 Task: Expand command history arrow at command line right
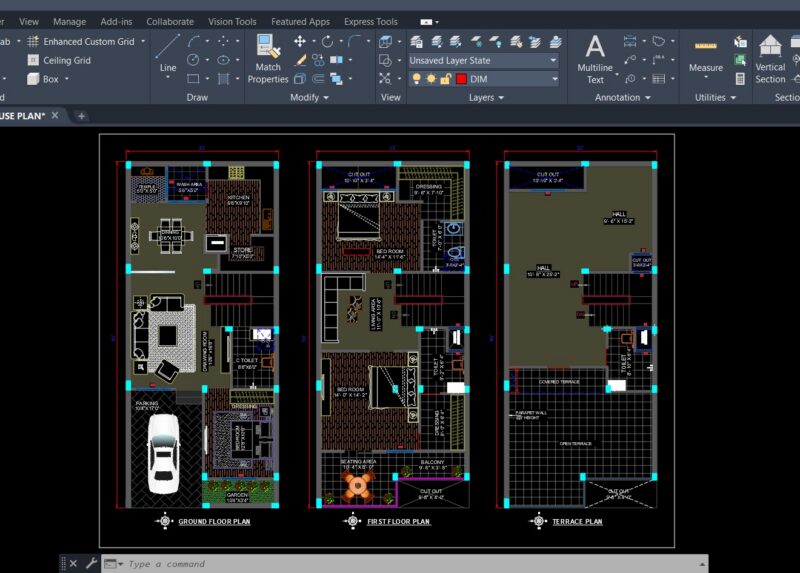point(702,564)
